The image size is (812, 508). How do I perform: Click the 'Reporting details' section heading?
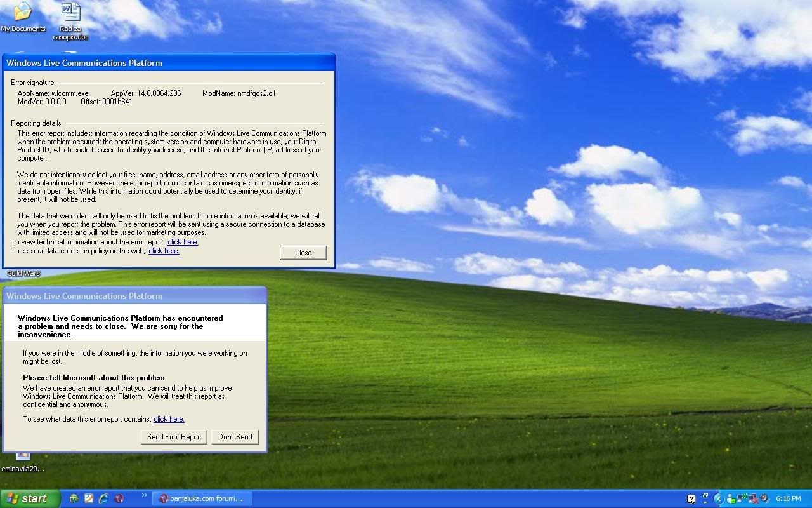(x=36, y=123)
